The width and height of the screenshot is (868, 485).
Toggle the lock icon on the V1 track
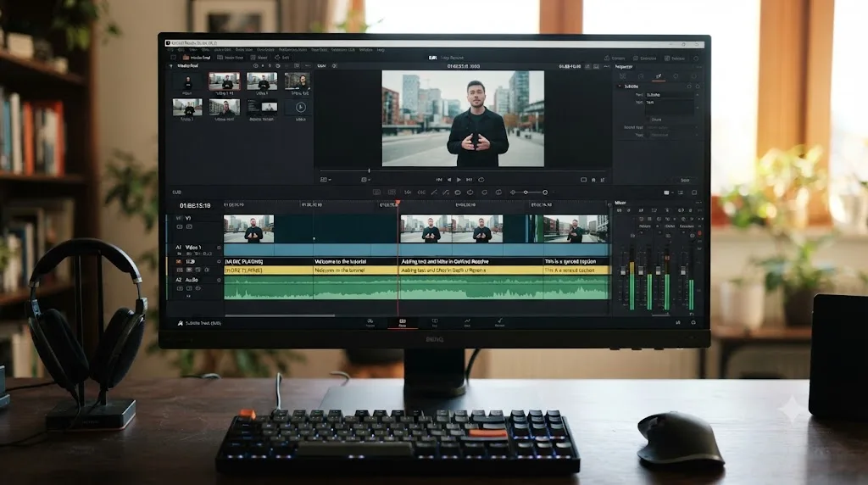click(180, 227)
